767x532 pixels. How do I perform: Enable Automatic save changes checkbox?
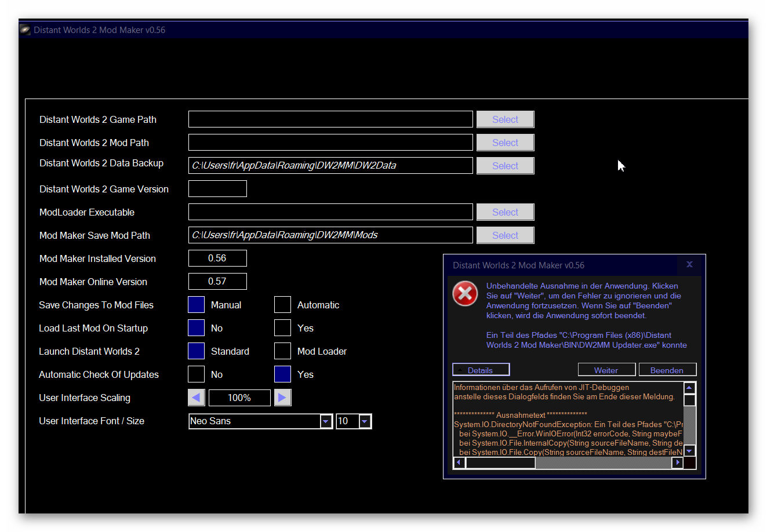(282, 305)
